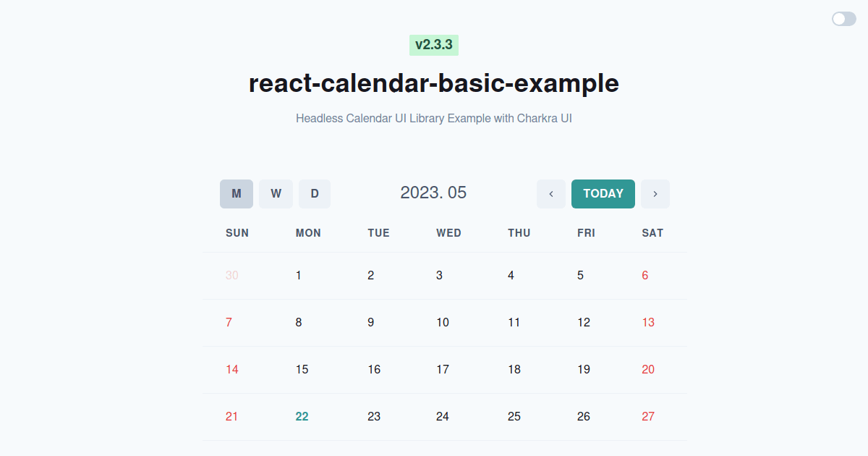The height and width of the screenshot is (456, 868).
Task: Select May 27 in red weekend text
Action: (648, 416)
